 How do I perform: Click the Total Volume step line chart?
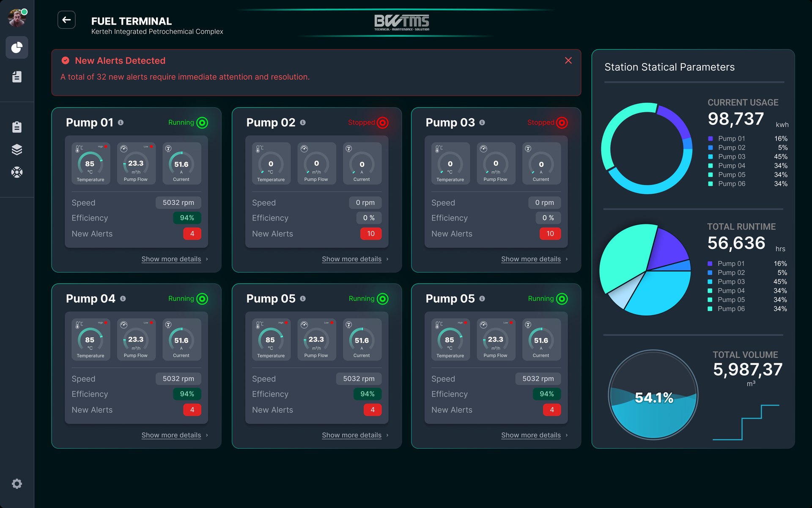pos(746,422)
